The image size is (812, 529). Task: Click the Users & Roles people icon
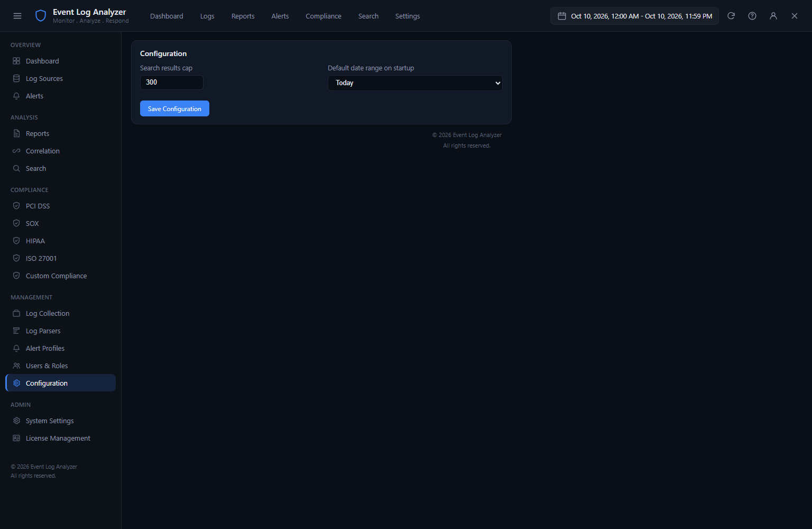click(x=16, y=366)
